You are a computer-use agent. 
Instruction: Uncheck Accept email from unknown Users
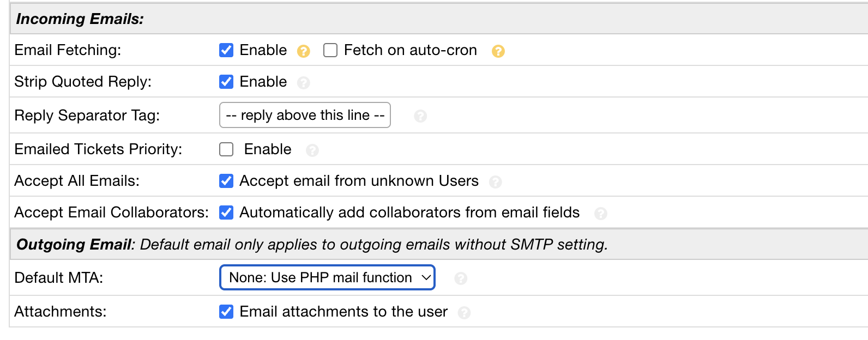(x=226, y=181)
